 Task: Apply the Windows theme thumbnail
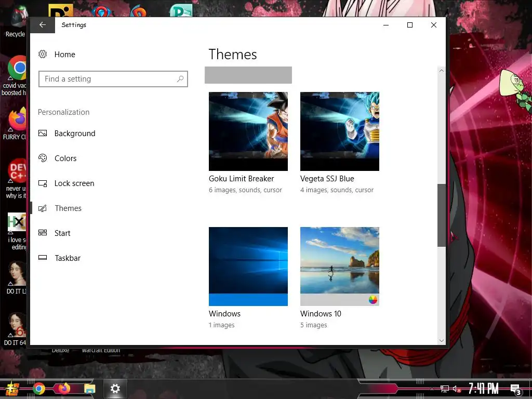pos(248,267)
